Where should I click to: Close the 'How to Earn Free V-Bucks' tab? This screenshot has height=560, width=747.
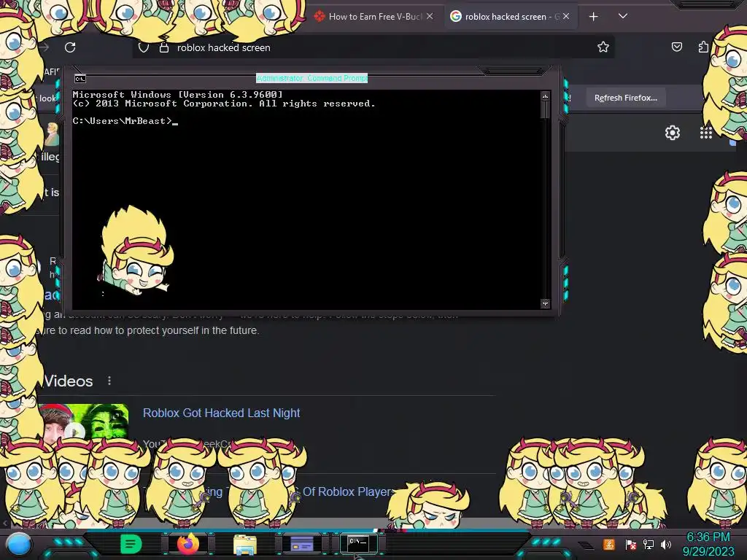[x=430, y=16]
